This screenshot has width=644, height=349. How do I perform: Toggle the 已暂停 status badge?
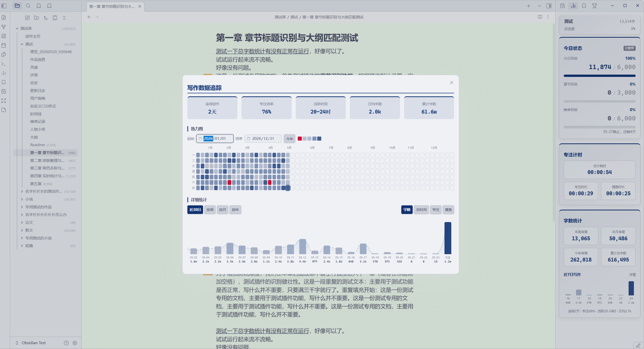pyautogui.click(x=629, y=48)
